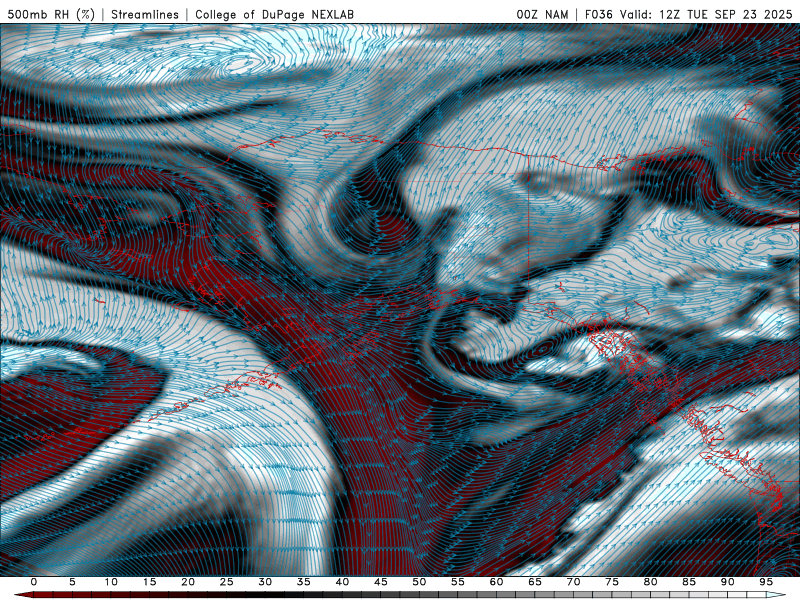Click the colorbar label '60'
This screenshot has height=600, width=800.
(x=496, y=582)
